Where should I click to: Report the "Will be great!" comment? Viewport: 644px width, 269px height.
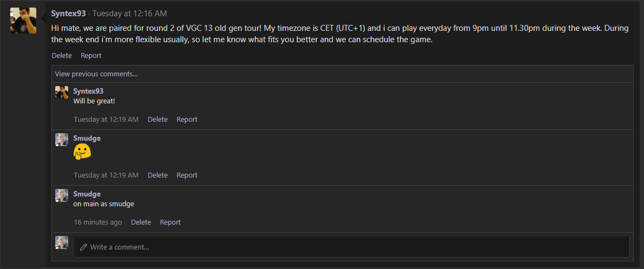[187, 119]
